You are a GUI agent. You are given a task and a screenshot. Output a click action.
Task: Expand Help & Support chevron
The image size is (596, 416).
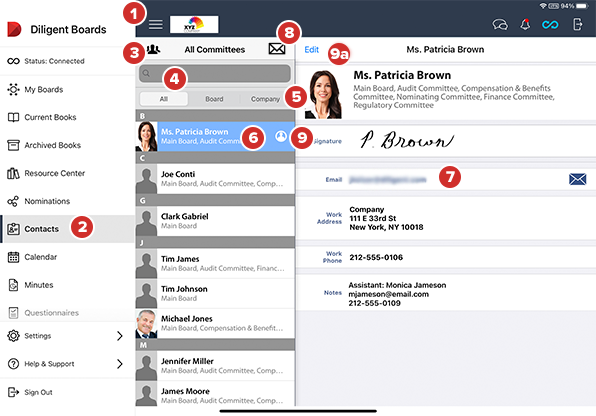120,364
